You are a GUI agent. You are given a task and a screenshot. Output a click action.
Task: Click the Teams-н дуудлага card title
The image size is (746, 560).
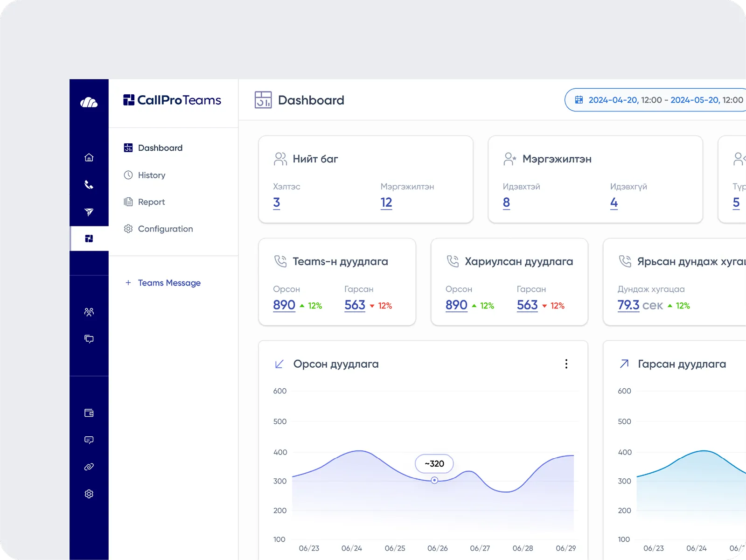pos(341,262)
